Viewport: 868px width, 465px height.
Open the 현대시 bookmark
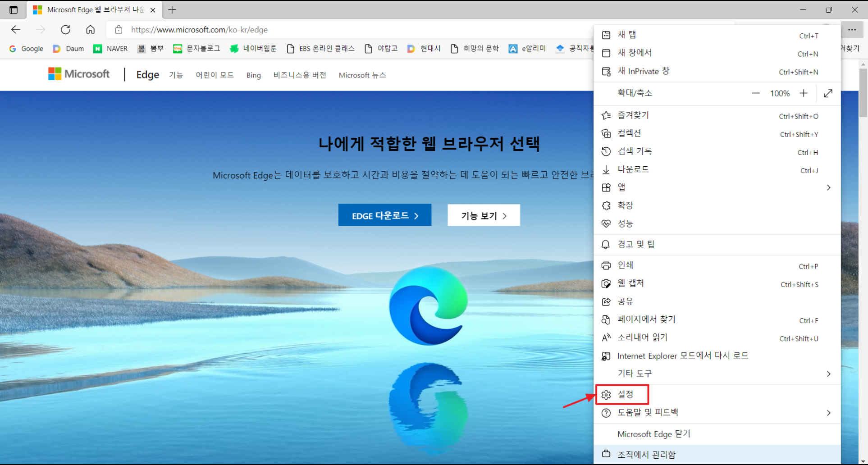pos(424,49)
